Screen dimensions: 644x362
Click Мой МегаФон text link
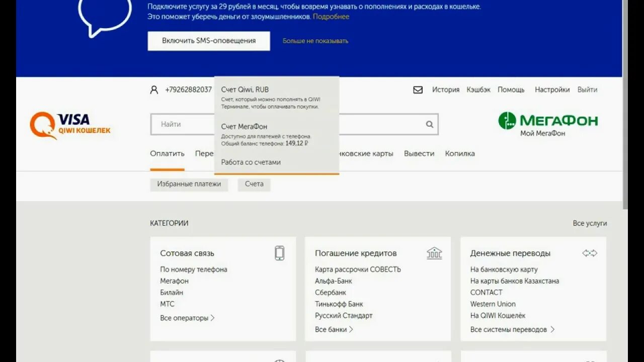542,133
